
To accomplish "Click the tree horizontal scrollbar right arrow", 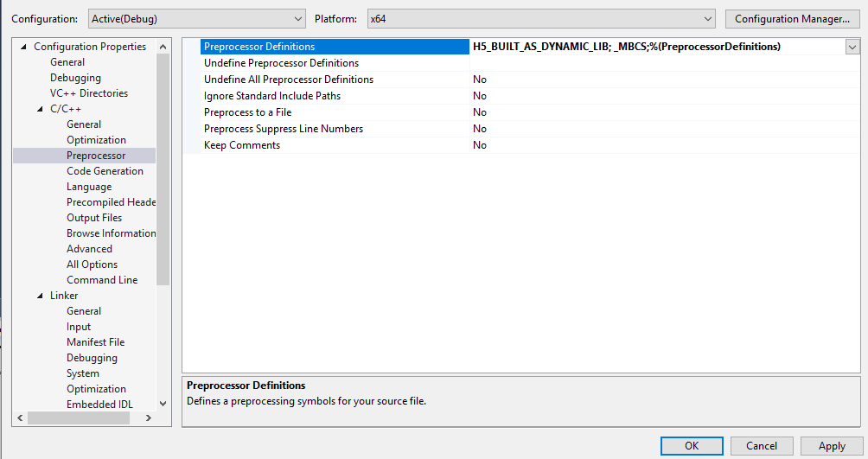I will pyautogui.click(x=149, y=418).
